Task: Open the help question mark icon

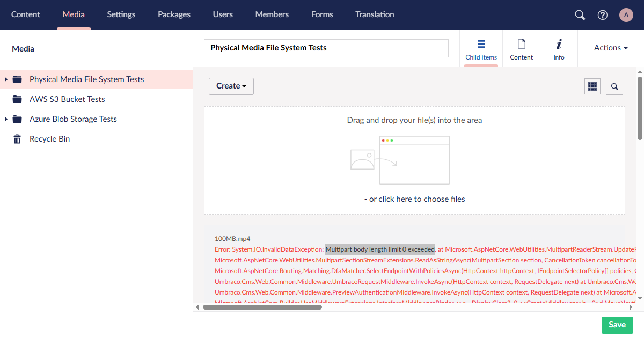Action: [x=602, y=14]
